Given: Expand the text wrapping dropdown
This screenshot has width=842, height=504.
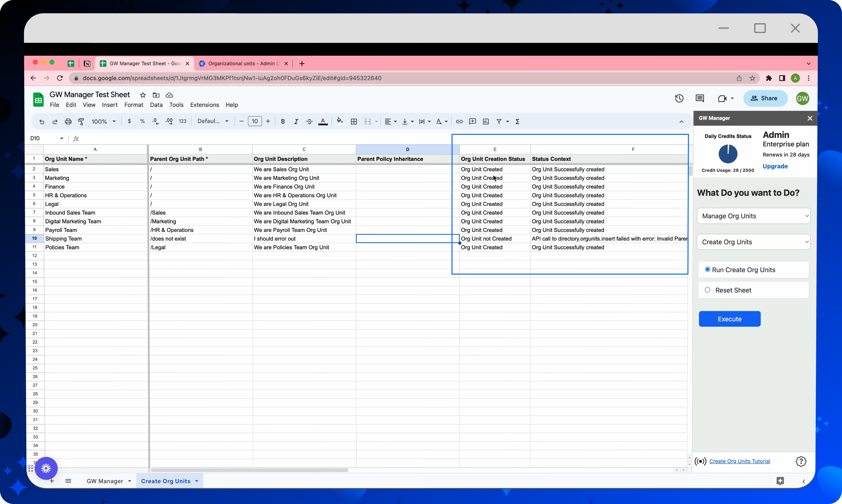Looking at the screenshot, I should (x=429, y=122).
